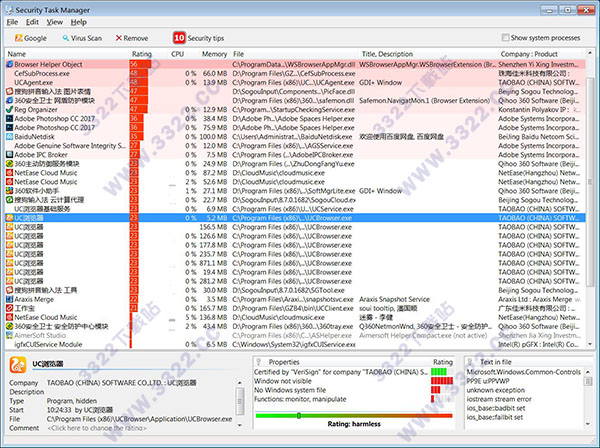Click the Reg Organizer green check icon

(10, 109)
